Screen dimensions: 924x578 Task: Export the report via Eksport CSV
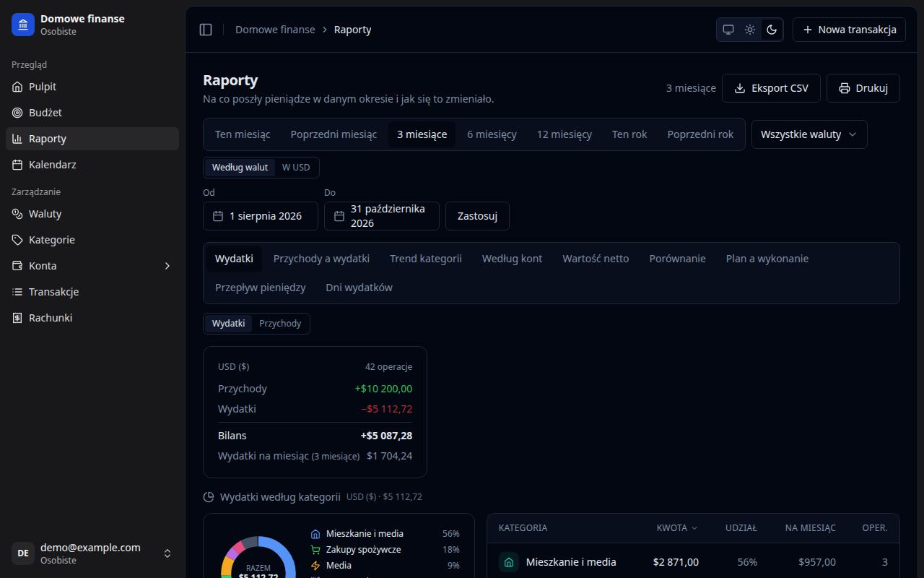(x=771, y=88)
